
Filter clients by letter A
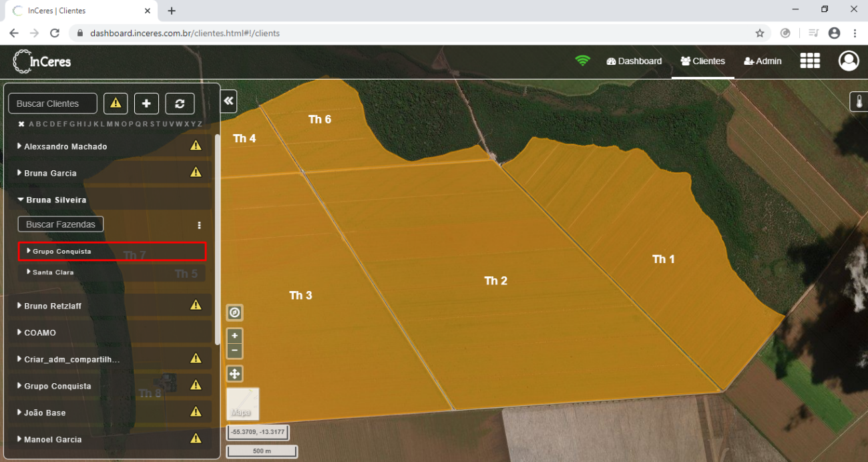tap(31, 124)
